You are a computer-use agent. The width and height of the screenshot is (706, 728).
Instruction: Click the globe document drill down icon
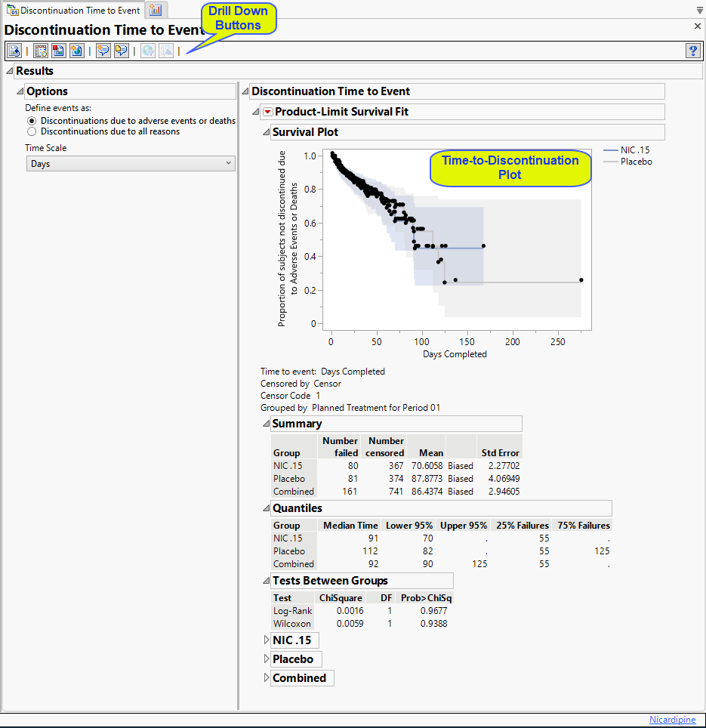pos(76,51)
